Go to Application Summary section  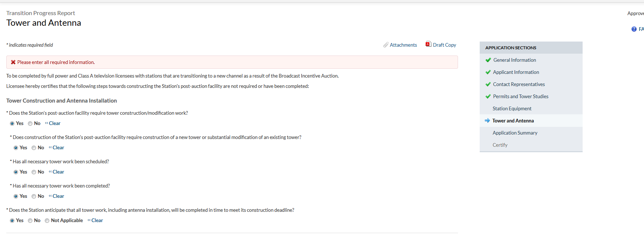pos(515,133)
